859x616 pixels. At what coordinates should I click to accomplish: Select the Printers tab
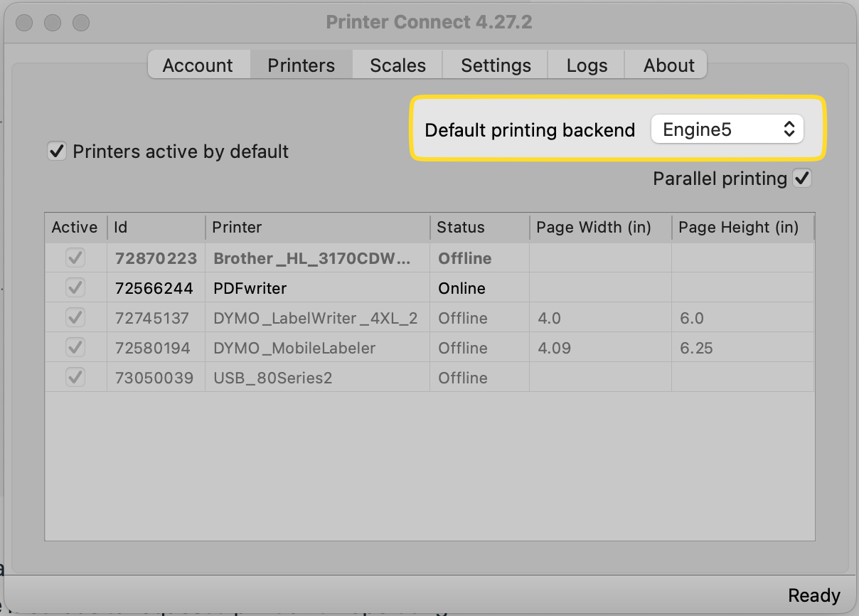[x=301, y=65]
